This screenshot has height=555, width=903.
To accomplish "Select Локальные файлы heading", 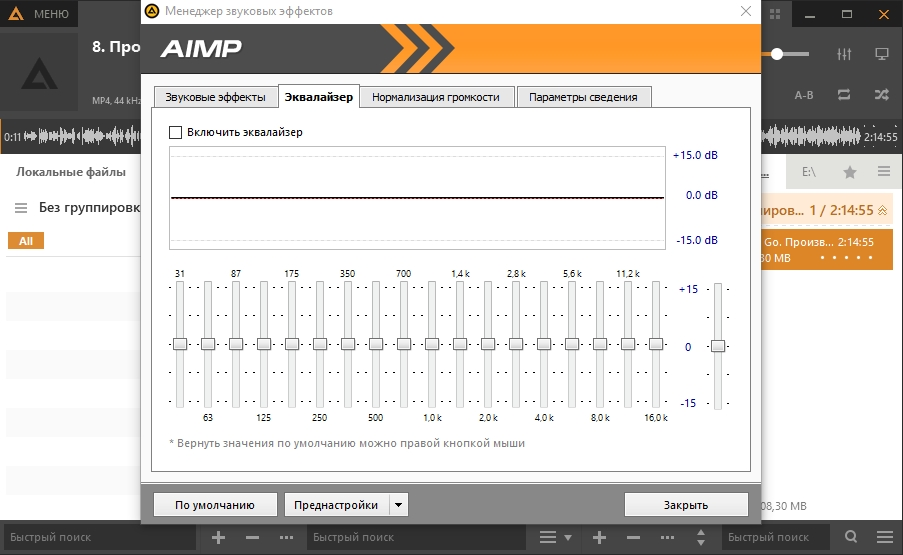I will coord(71,172).
